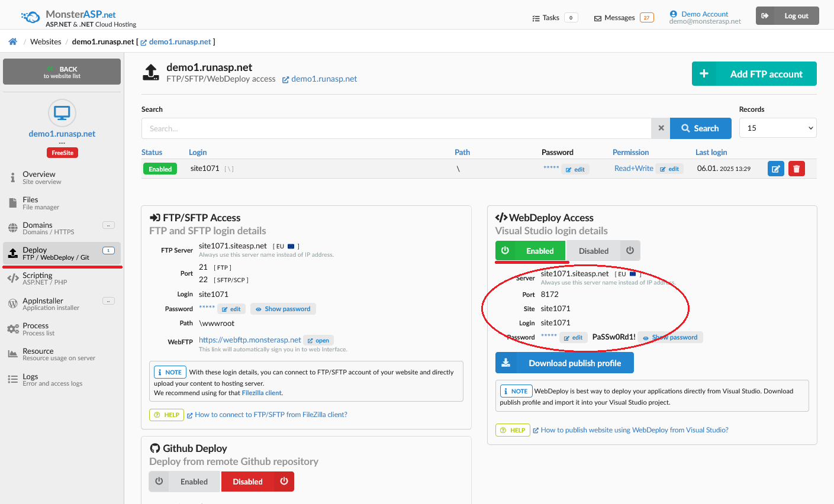This screenshot has width=834, height=504.
Task: Sort by the Login column header
Action: 198,152
